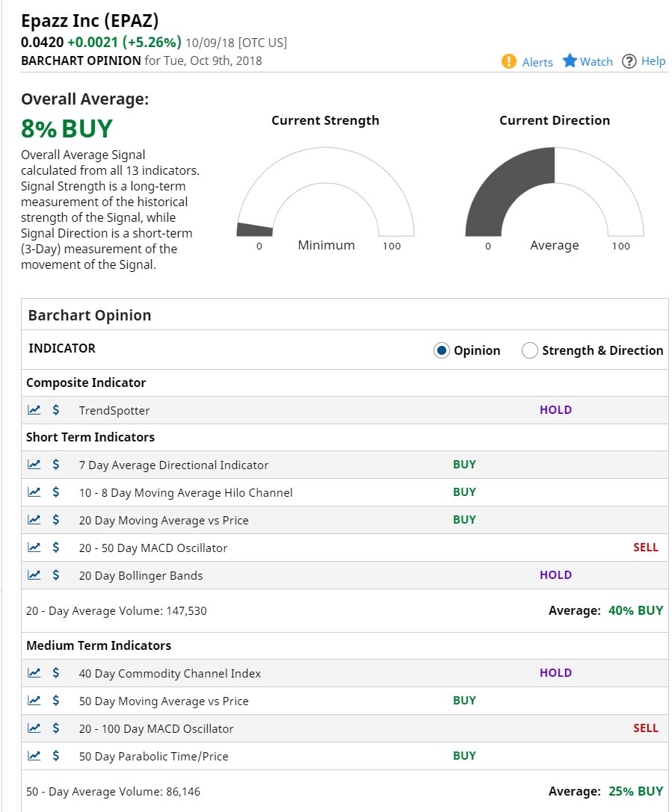Click 40 Day Commodity Channel Index text
672x812 pixels.
coord(170,674)
